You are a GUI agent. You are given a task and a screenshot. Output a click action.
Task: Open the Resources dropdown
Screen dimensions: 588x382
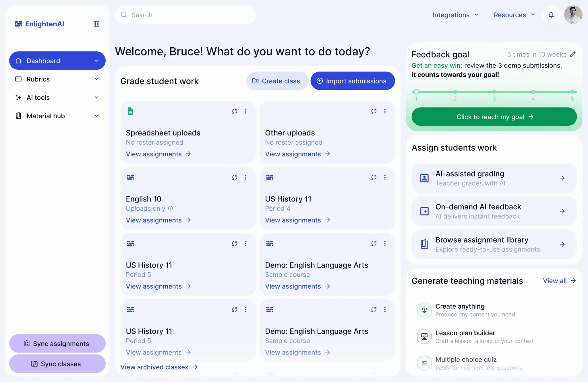click(514, 15)
